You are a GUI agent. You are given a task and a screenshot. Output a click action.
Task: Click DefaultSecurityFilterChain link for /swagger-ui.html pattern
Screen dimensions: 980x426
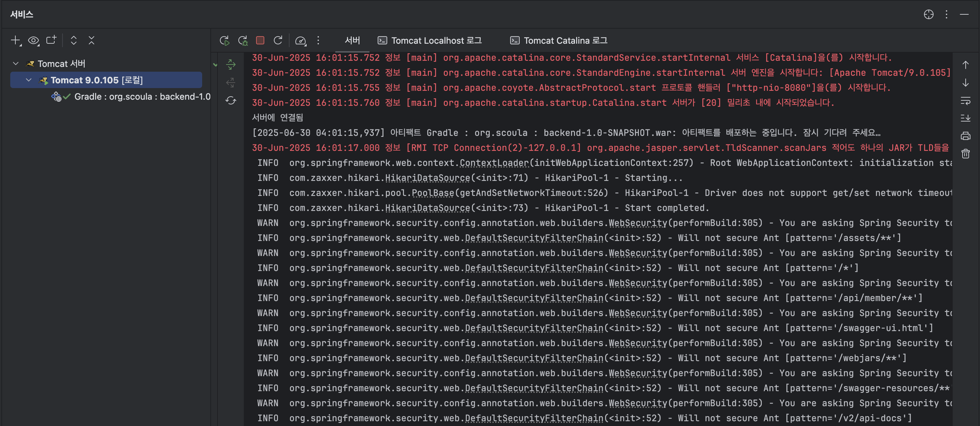[534, 328]
